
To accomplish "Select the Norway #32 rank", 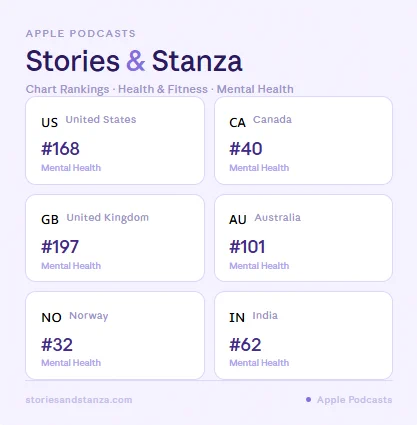I will 57,345.
